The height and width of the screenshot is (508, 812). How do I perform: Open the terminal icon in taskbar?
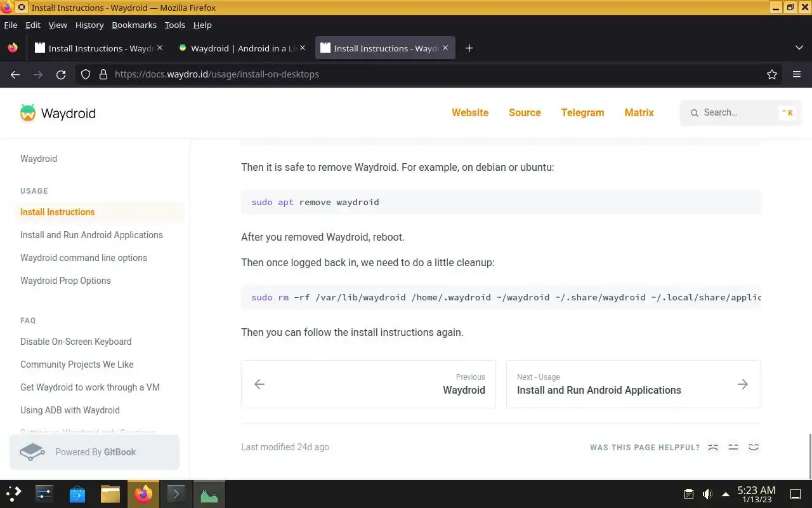point(176,493)
